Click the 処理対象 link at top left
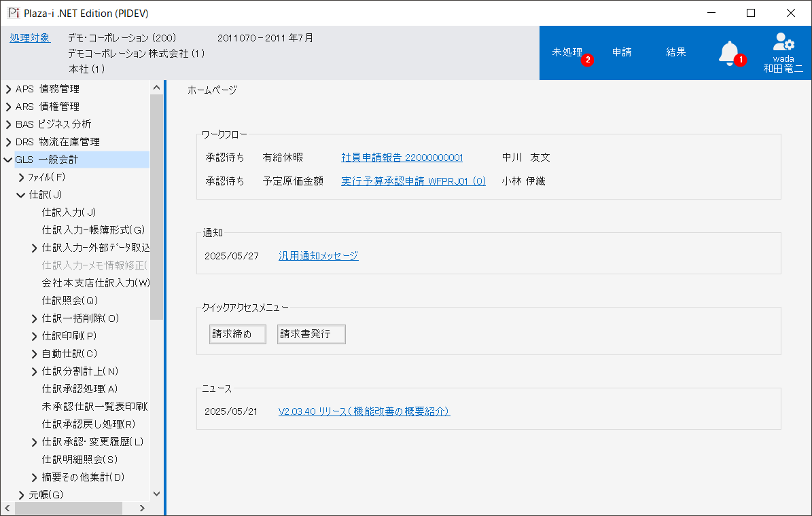The width and height of the screenshot is (812, 516). tap(30, 38)
